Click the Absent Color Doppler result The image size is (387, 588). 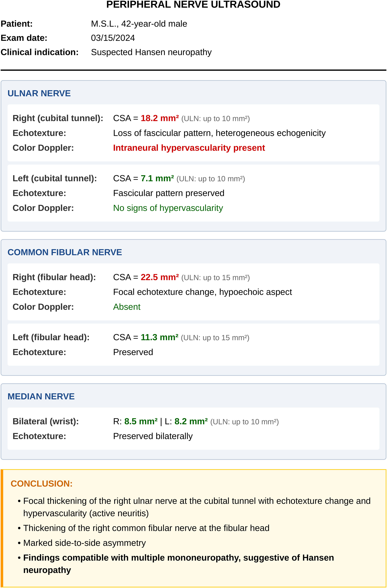127,307
